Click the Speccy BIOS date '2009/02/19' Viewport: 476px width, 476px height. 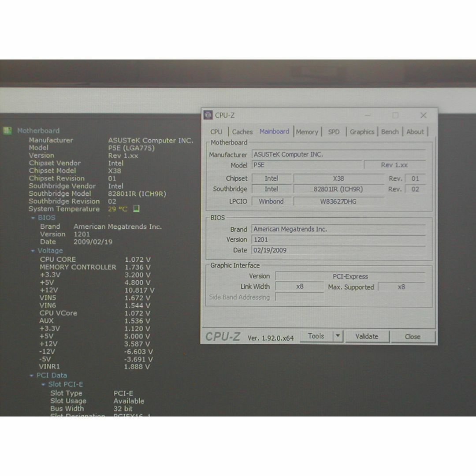click(93, 242)
